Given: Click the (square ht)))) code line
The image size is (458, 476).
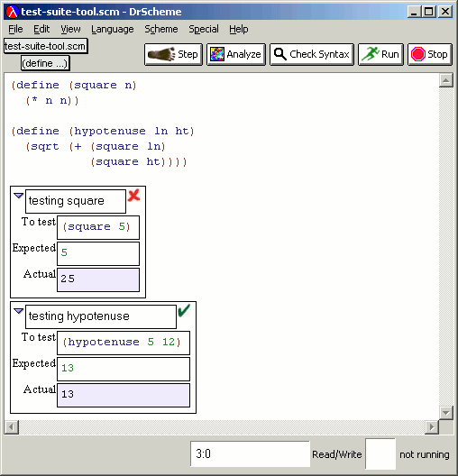Looking at the screenshot, I should click(139, 161).
